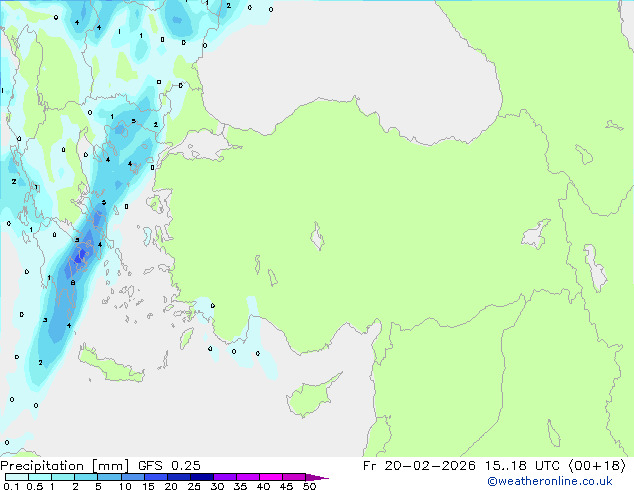Click the 0.1–0.5 mm legend swatch
The height and width of the screenshot is (490, 634).
coord(17,477)
